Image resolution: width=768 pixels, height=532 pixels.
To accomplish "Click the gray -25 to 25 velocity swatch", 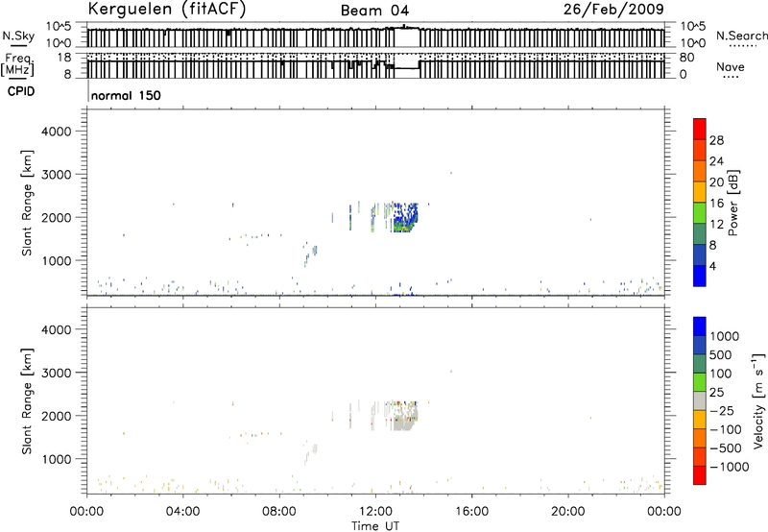I will (x=700, y=401).
